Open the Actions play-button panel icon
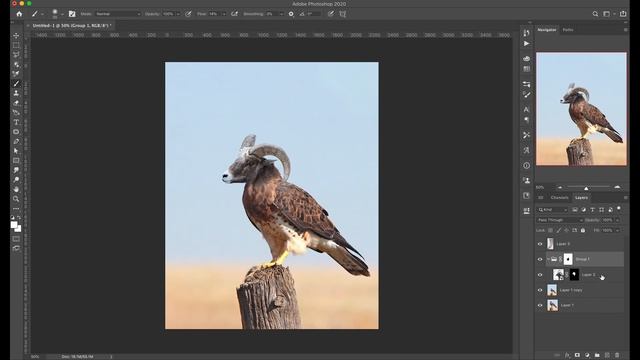640x360 pixels. click(x=527, y=43)
